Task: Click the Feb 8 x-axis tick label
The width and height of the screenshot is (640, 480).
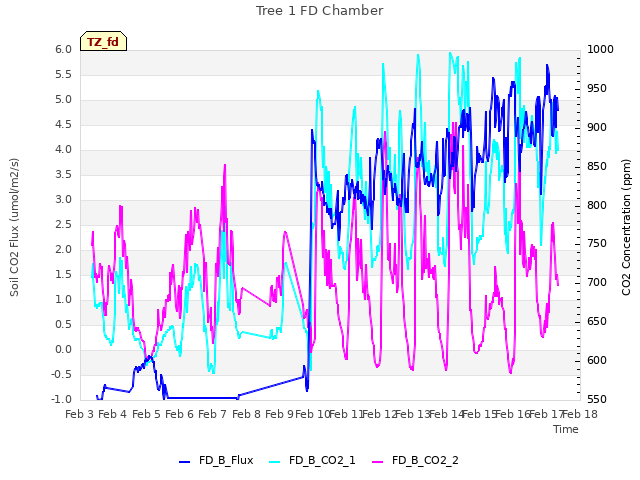Action: point(246,414)
